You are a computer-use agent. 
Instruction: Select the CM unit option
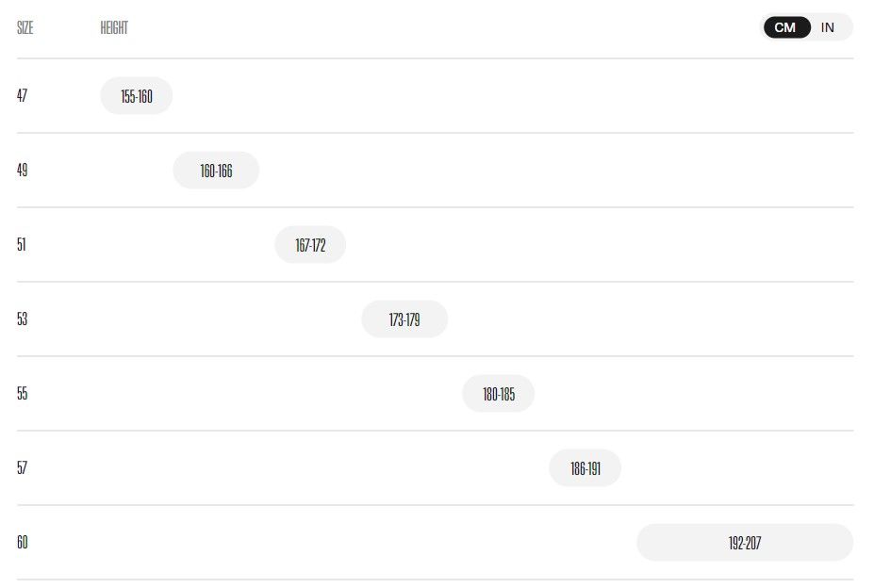[x=786, y=27]
